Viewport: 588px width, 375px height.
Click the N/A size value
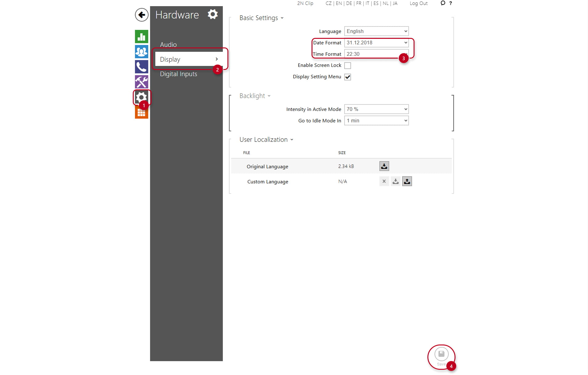[343, 181]
